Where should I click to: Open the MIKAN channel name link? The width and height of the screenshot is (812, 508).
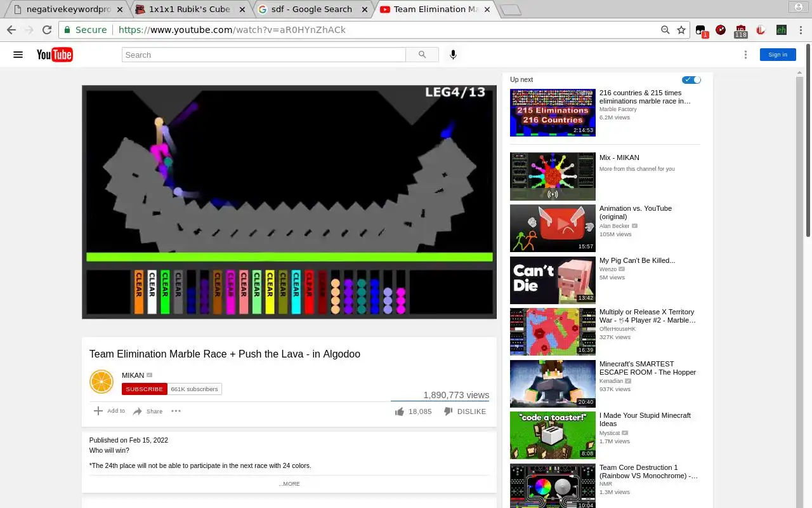tap(133, 375)
